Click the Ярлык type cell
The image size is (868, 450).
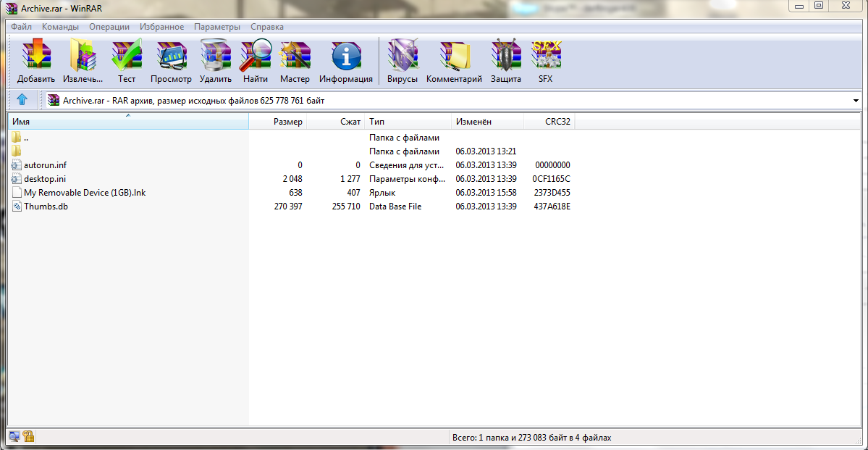coord(382,192)
